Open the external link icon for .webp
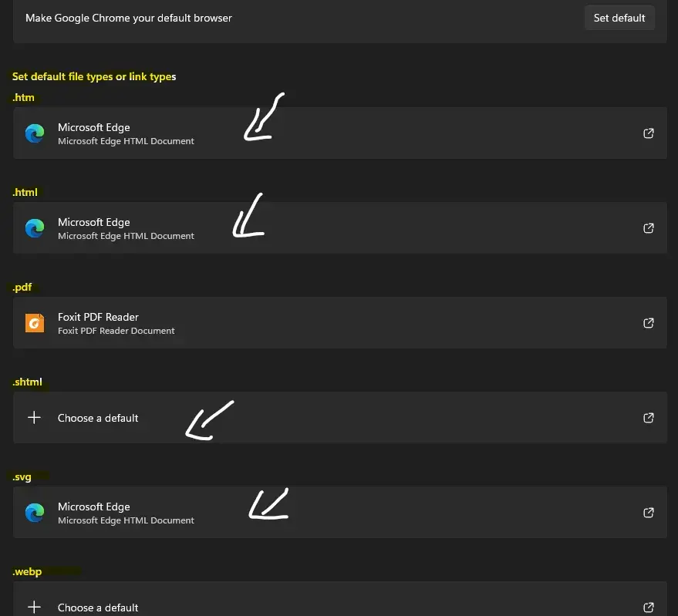Viewport: 678px width, 616px height. (649, 608)
